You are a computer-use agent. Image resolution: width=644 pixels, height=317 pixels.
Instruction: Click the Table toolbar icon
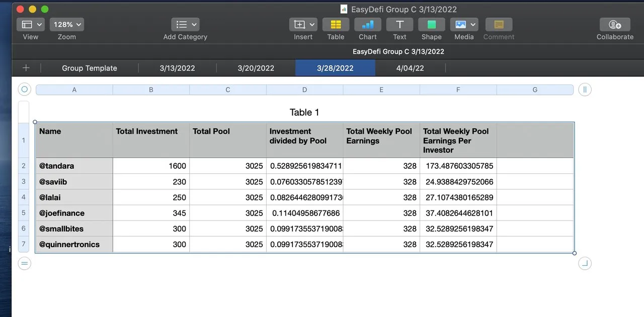pos(336,24)
